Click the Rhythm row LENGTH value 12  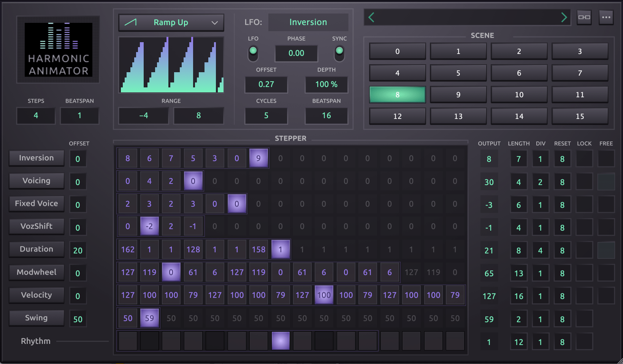pyautogui.click(x=518, y=342)
